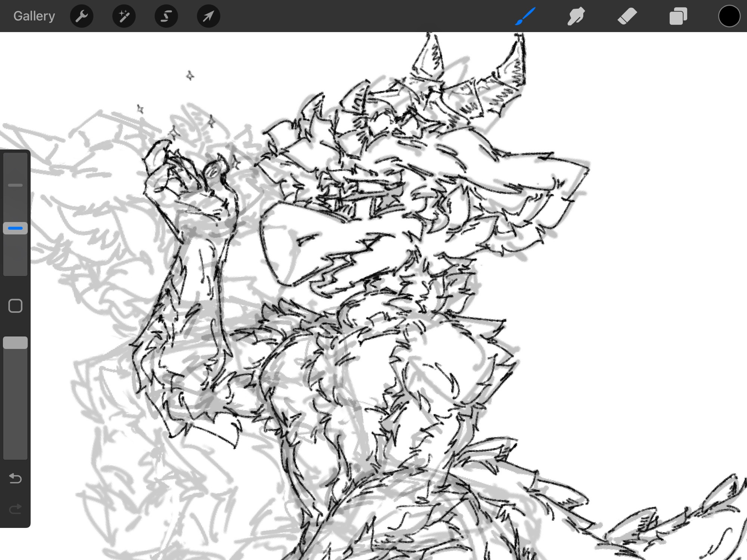The image size is (747, 560).
Task: Adjust the brush opacity slider handle
Action: (x=15, y=343)
